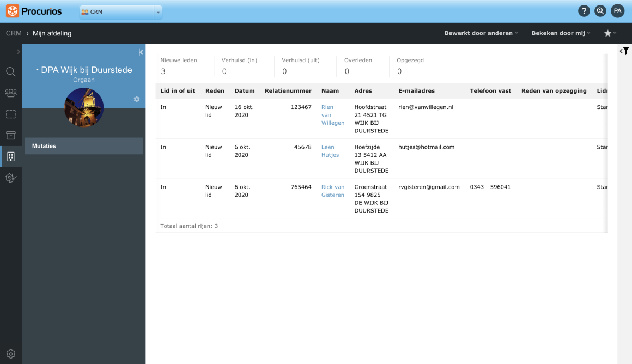The width and height of the screenshot is (632, 364).
Task: Click the Verhuisd (in) statistic
Action: tap(239, 66)
